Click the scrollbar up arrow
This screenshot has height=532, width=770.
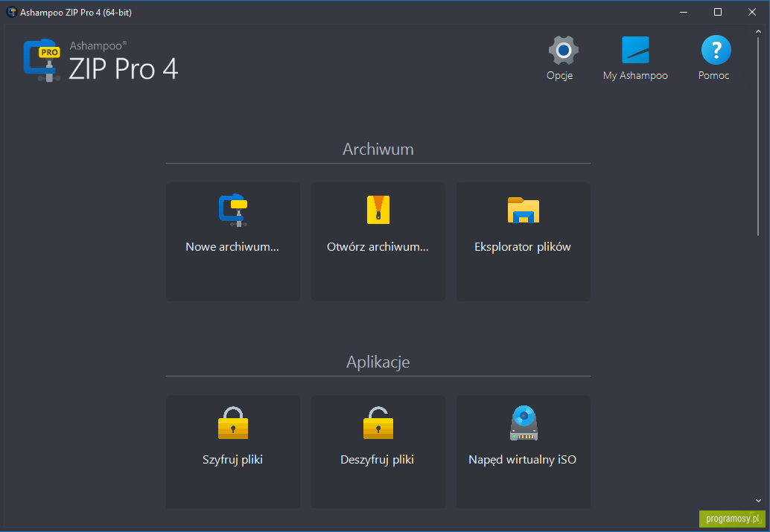coord(758,32)
